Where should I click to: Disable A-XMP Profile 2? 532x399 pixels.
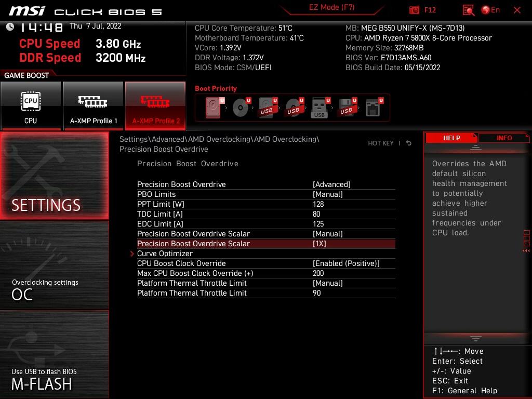coord(155,105)
